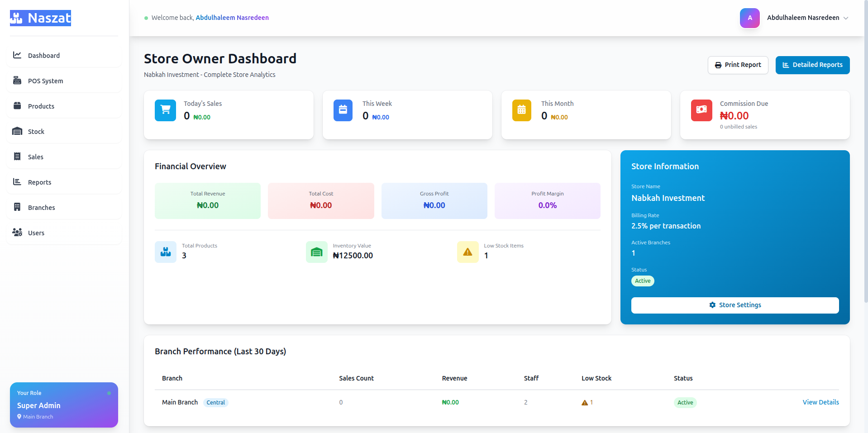
Task: Click the Detailed Reports button
Action: tap(812, 65)
